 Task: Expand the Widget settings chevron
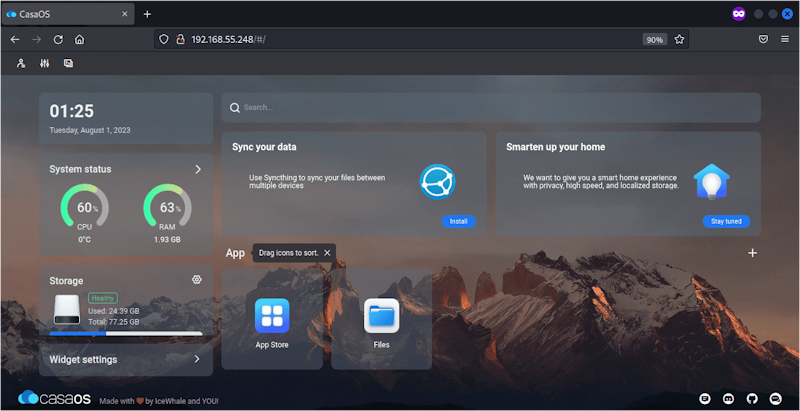point(197,359)
